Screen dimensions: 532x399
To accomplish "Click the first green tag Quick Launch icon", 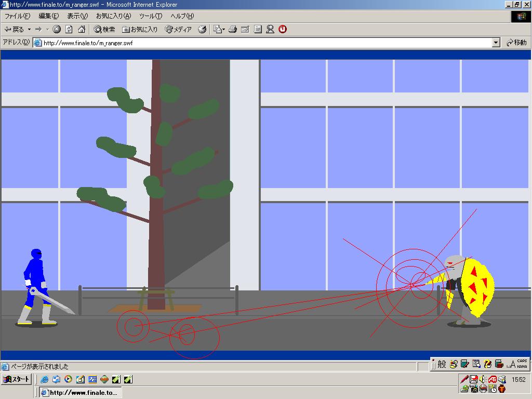I will click(116, 379).
